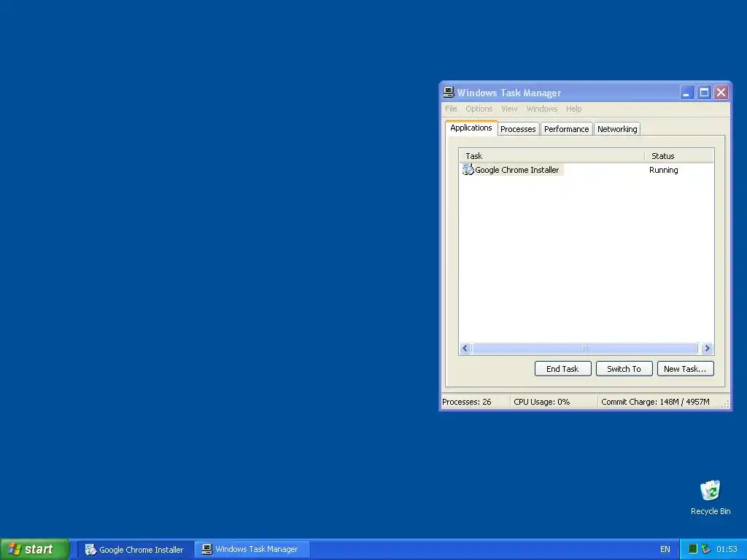Open the File menu
Image resolution: width=747 pixels, height=560 pixels.
pos(451,109)
